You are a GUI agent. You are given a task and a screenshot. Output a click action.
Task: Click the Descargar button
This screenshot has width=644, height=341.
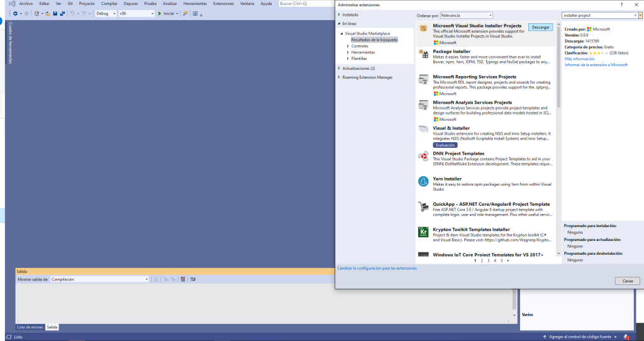(x=540, y=28)
